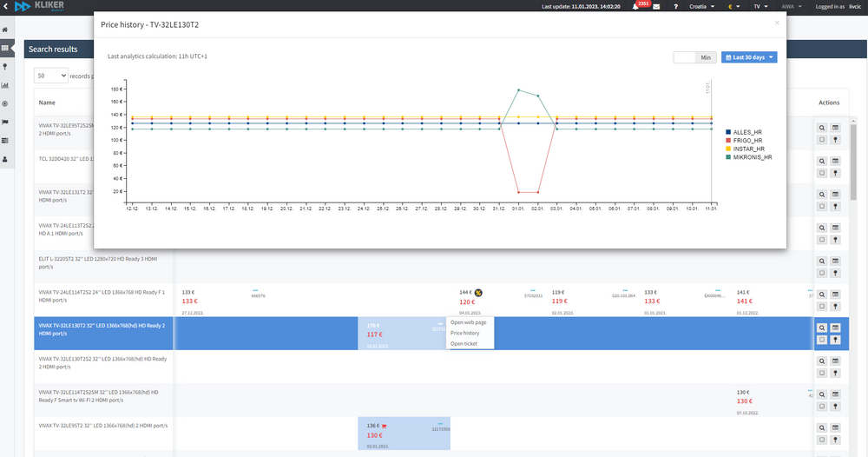This screenshot has width=868, height=457.
Task: Tick checkbox in TCL 32DD420 row
Action: 822,174
